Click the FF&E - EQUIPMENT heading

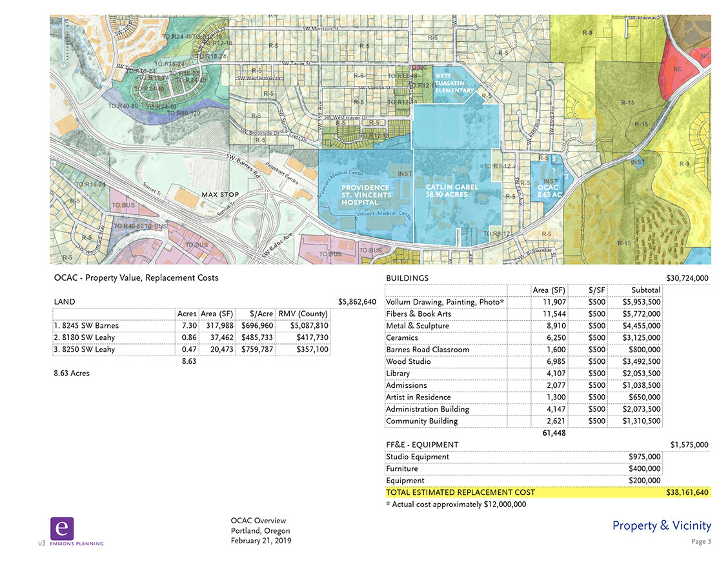422,445
